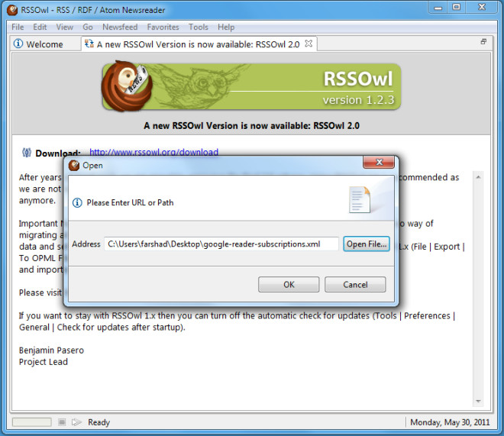Image resolution: width=504 pixels, height=436 pixels.
Task: Click the Address label
Action: point(86,244)
